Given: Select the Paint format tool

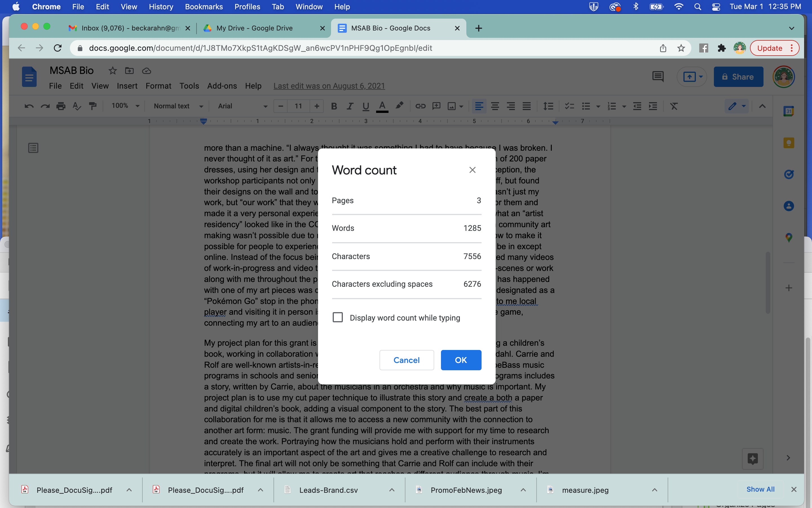Looking at the screenshot, I should coord(92,106).
